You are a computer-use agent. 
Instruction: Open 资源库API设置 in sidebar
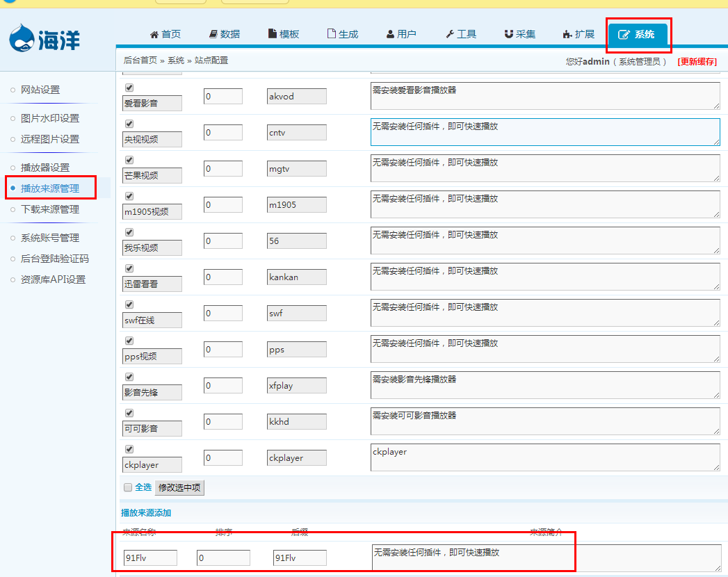tap(54, 280)
